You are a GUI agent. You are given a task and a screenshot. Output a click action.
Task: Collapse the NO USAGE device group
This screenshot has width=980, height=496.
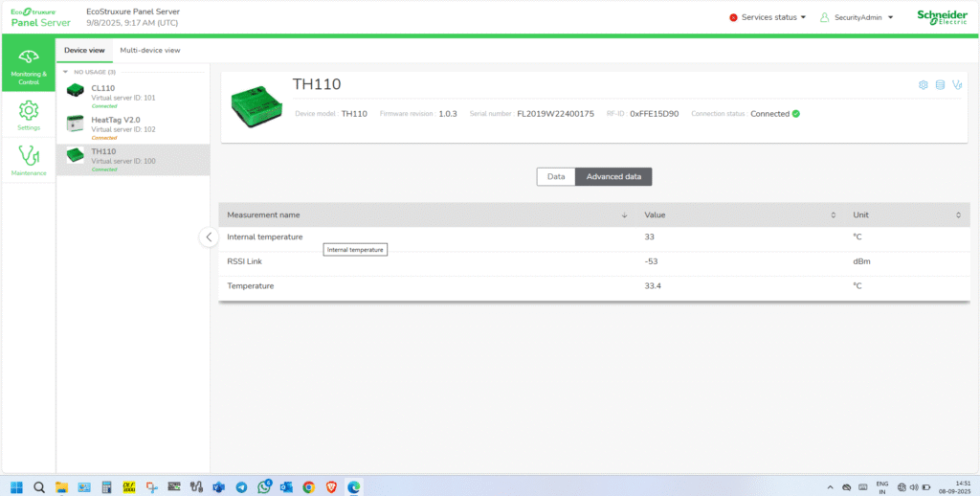(x=65, y=72)
